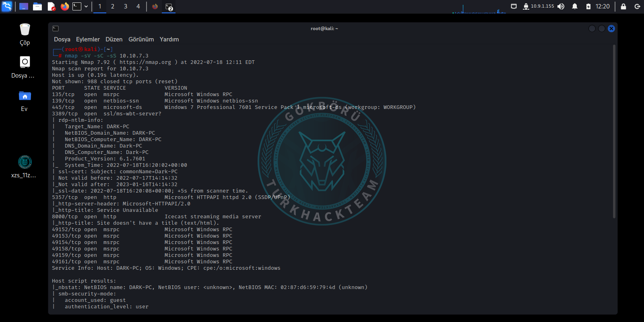Click the "5357/tcp" port entry
The height and width of the screenshot is (322, 644).
point(65,197)
